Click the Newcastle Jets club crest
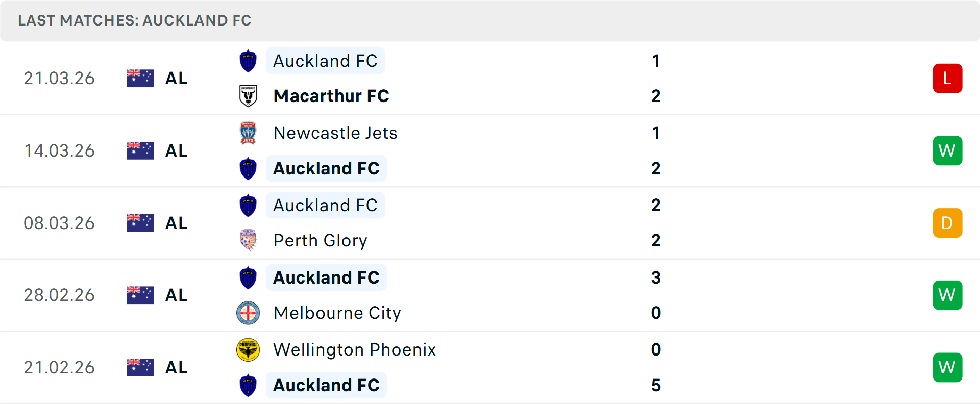 click(x=248, y=133)
